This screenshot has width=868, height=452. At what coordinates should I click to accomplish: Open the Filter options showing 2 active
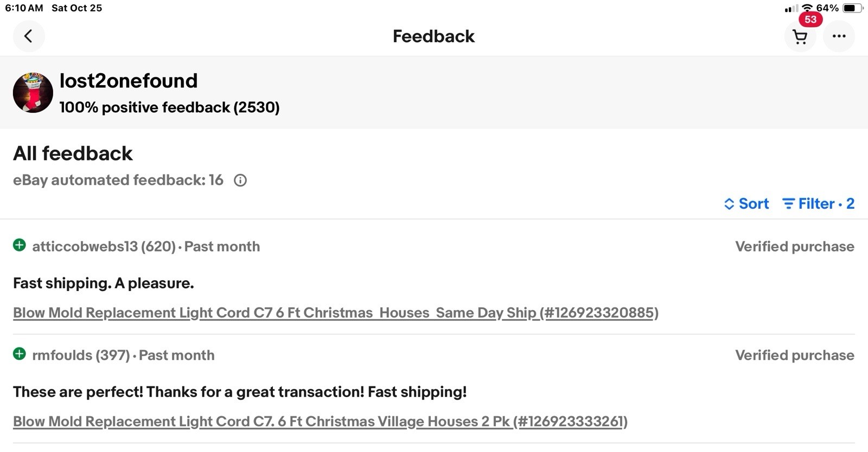coord(818,204)
